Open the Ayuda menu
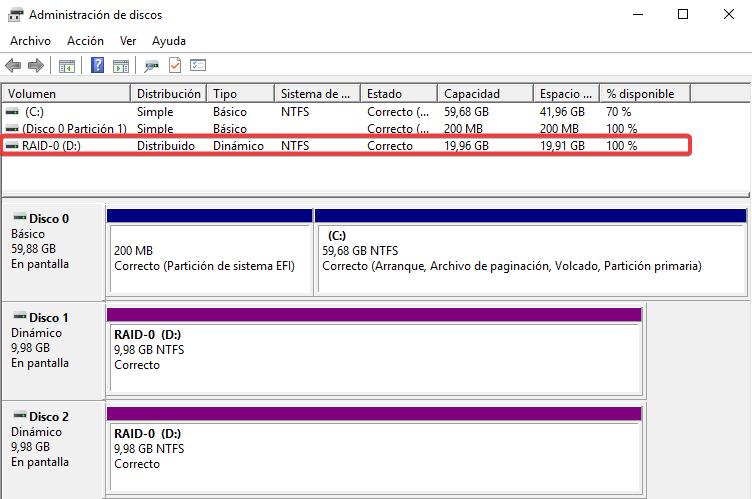The height and width of the screenshot is (499, 752). 169,41
